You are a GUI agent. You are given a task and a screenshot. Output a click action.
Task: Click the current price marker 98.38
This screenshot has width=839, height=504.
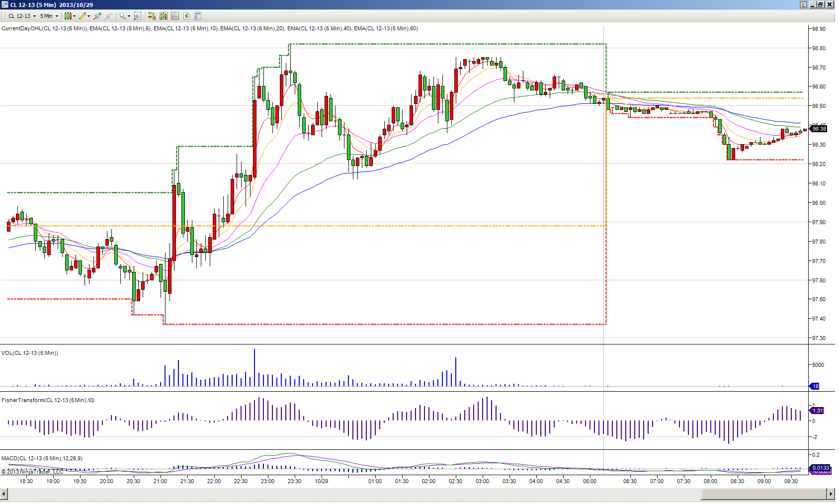818,129
